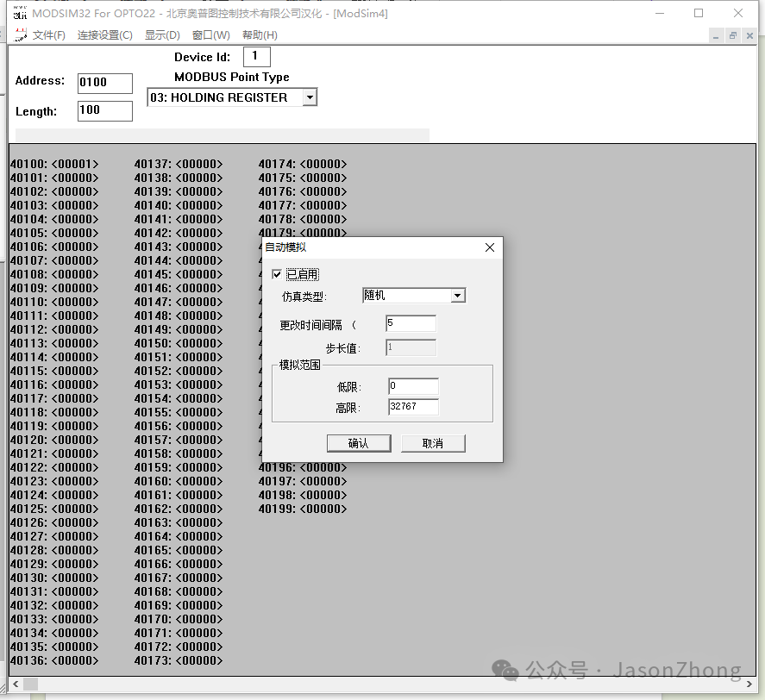Click the restore icon of the ModSim4 child window
Image resolution: width=765 pixels, height=700 pixels.
tap(735, 35)
